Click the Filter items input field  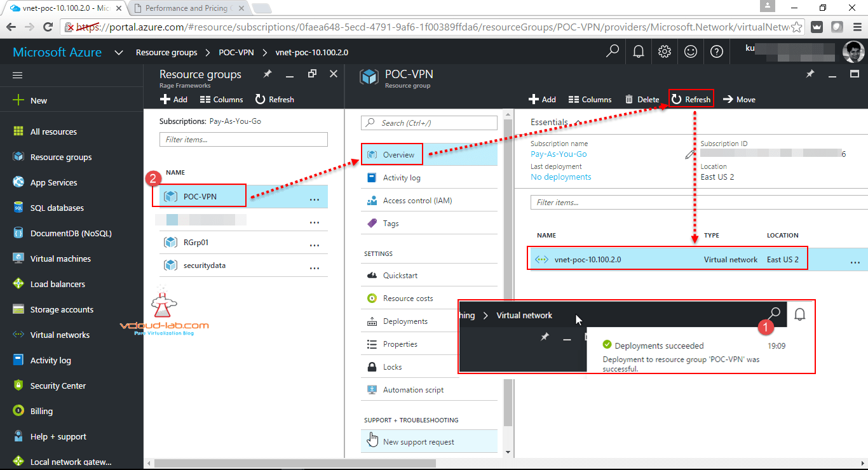(243, 139)
